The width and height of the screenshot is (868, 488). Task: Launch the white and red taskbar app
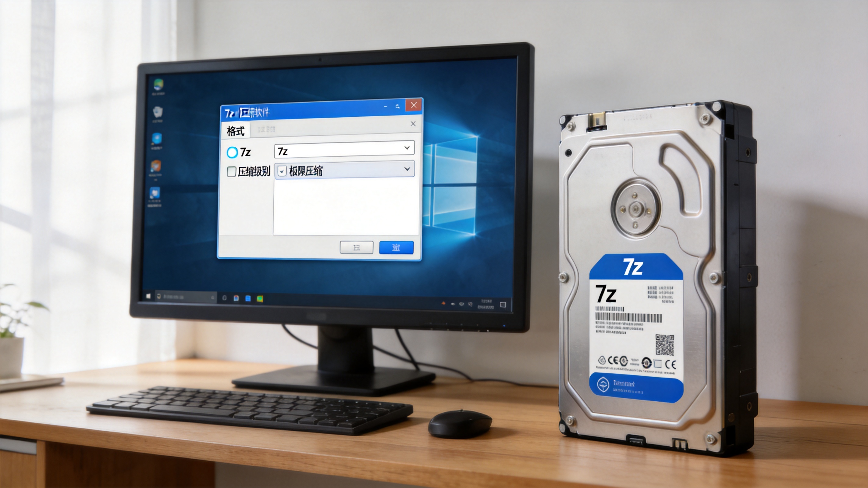coord(236,298)
